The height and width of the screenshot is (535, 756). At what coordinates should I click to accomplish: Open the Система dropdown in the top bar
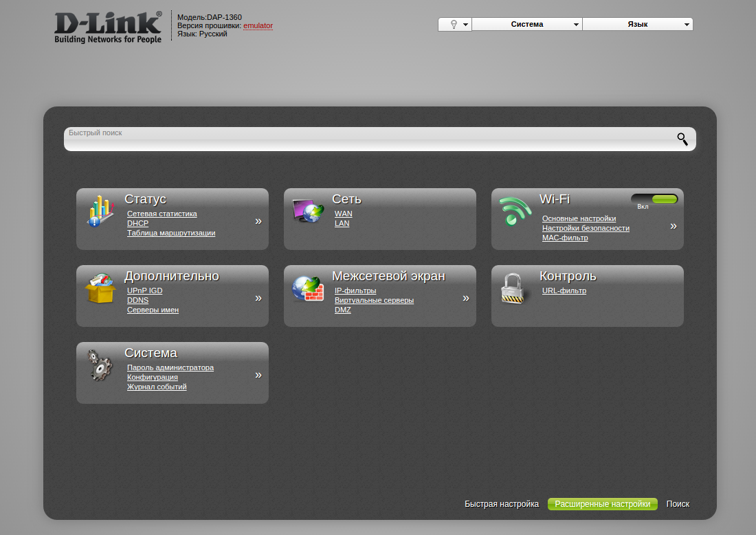(x=527, y=24)
